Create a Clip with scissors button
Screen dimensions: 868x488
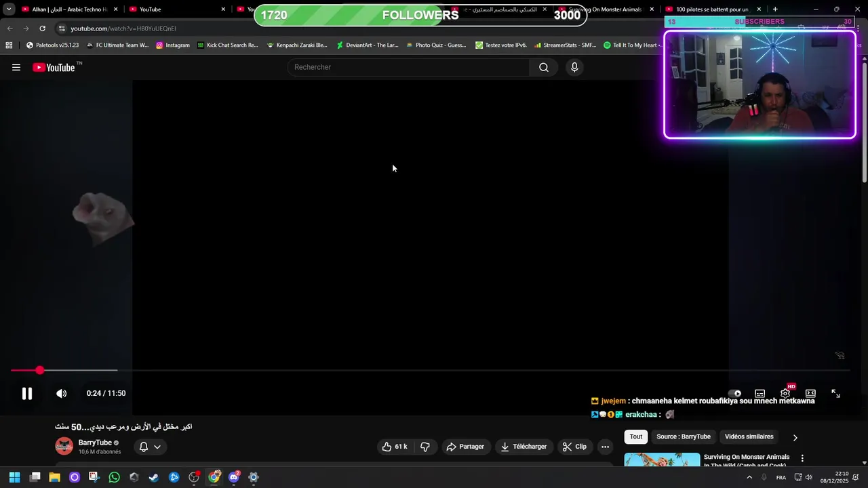[x=574, y=447]
